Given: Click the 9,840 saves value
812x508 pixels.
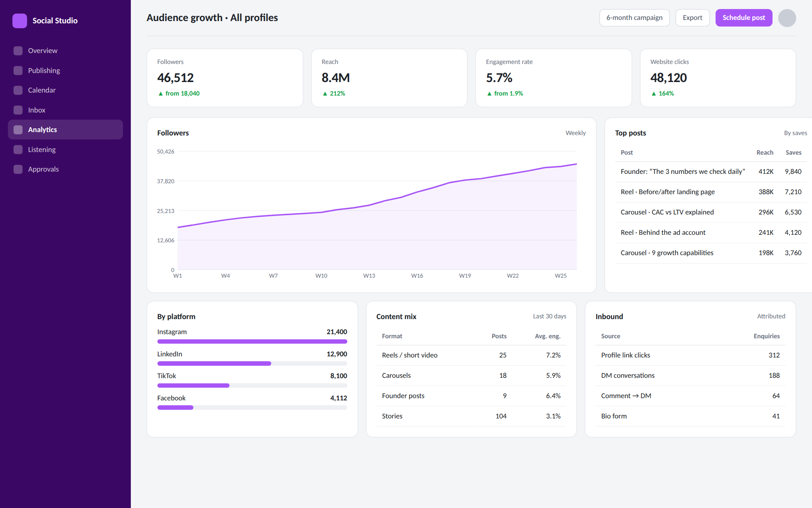Looking at the screenshot, I should click(793, 172).
